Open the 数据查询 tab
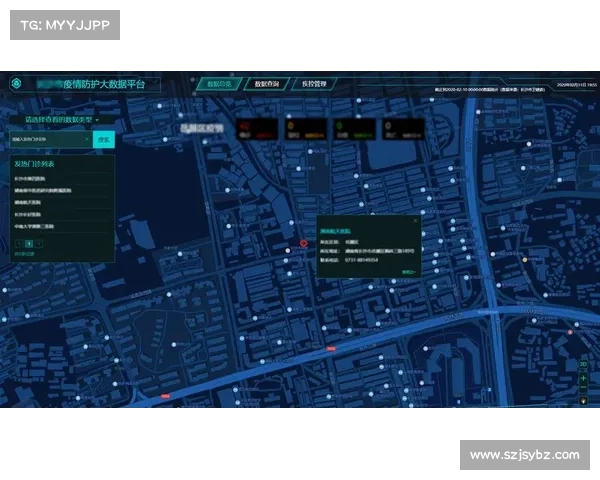This screenshot has height=480, width=600. (x=266, y=85)
